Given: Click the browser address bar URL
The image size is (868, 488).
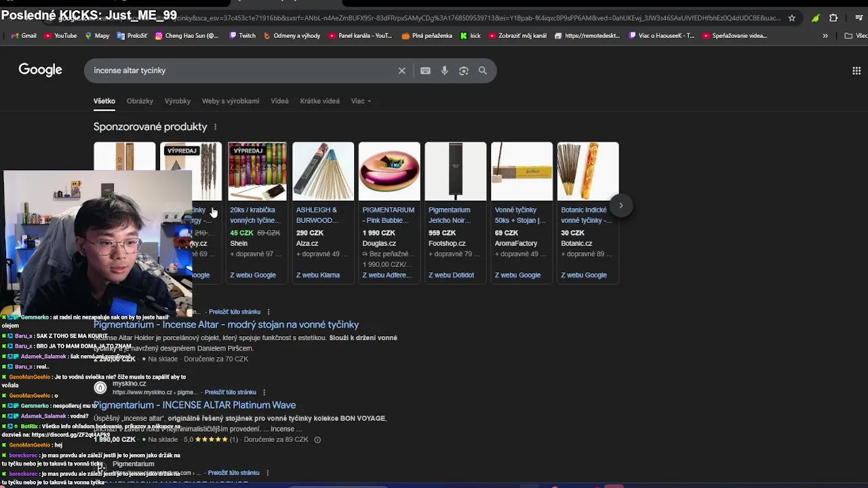Looking at the screenshot, I should coord(420,18).
